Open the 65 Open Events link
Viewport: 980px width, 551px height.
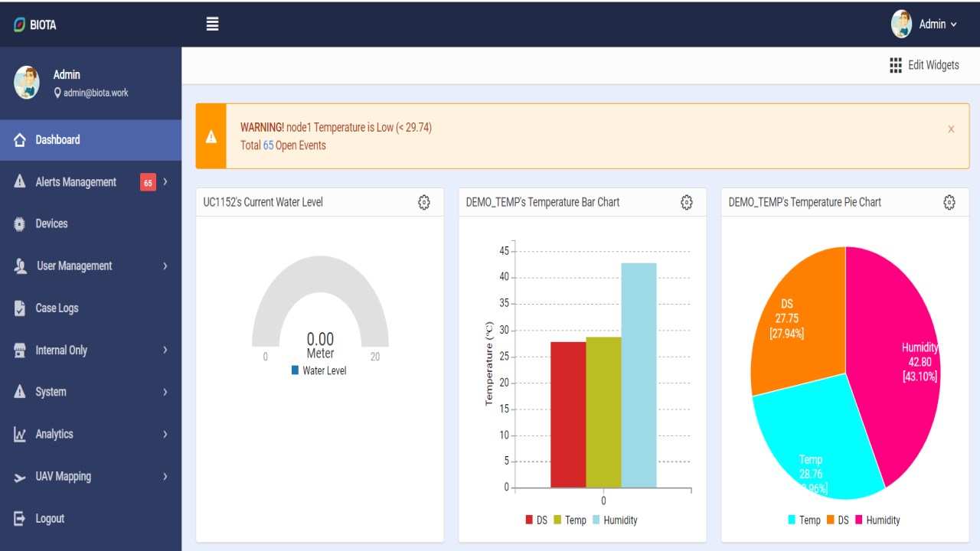295,145
